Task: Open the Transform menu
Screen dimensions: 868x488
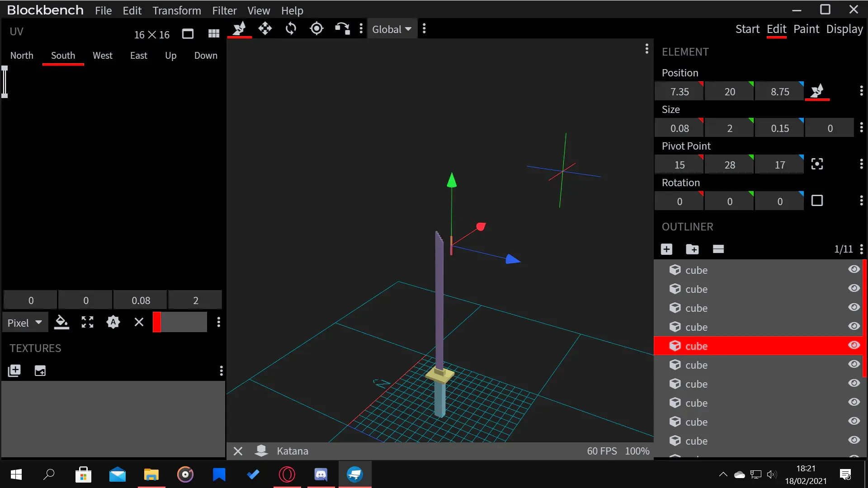Action: click(177, 10)
